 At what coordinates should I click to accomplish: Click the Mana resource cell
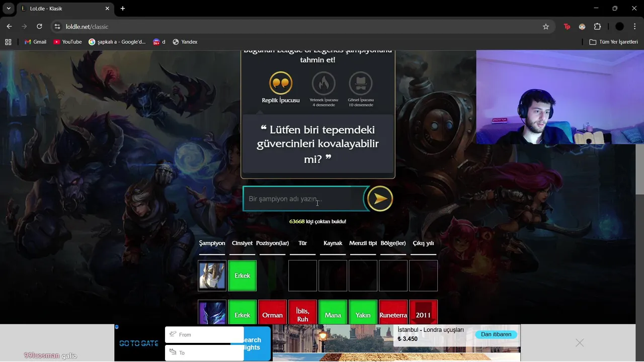(333, 312)
